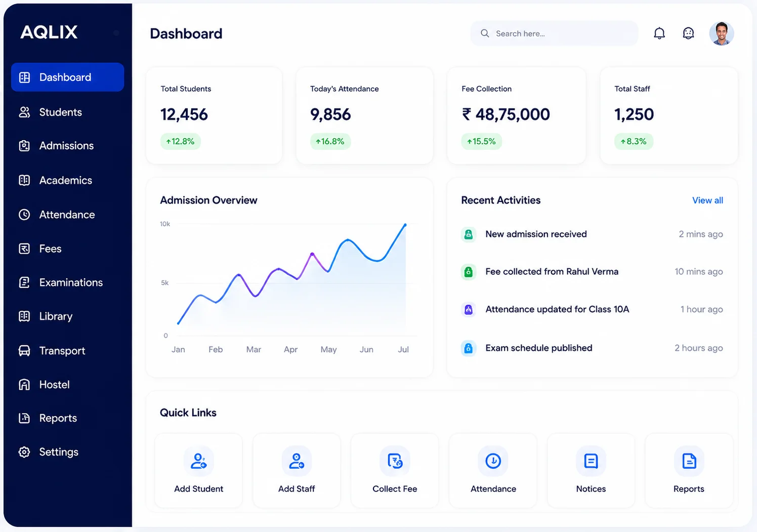Click the Recent Activities heading
This screenshot has height=532, width=757.
click(x=501, y=200)
